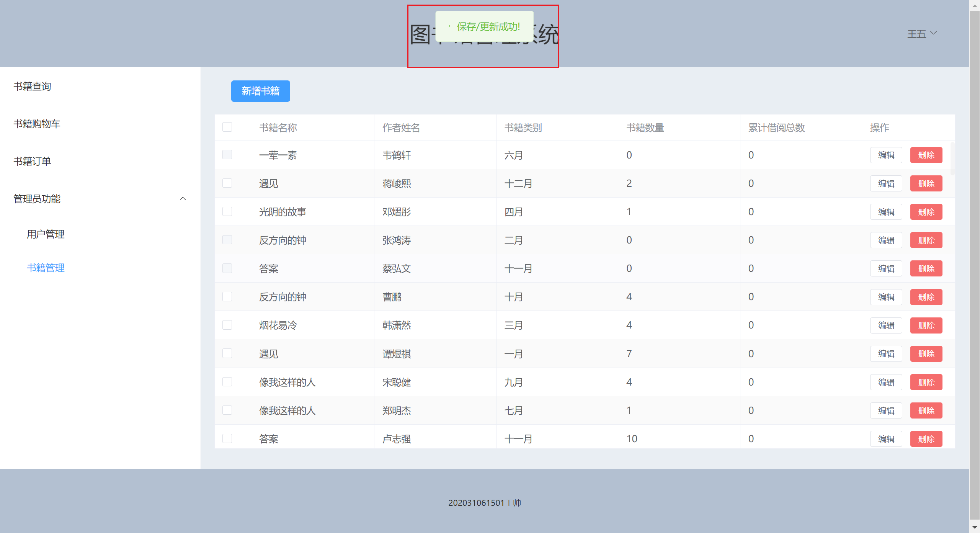Select 用户管理 submenu item
Image resolution: width=980 pixels, height=533 pixels.
[46, 234]
